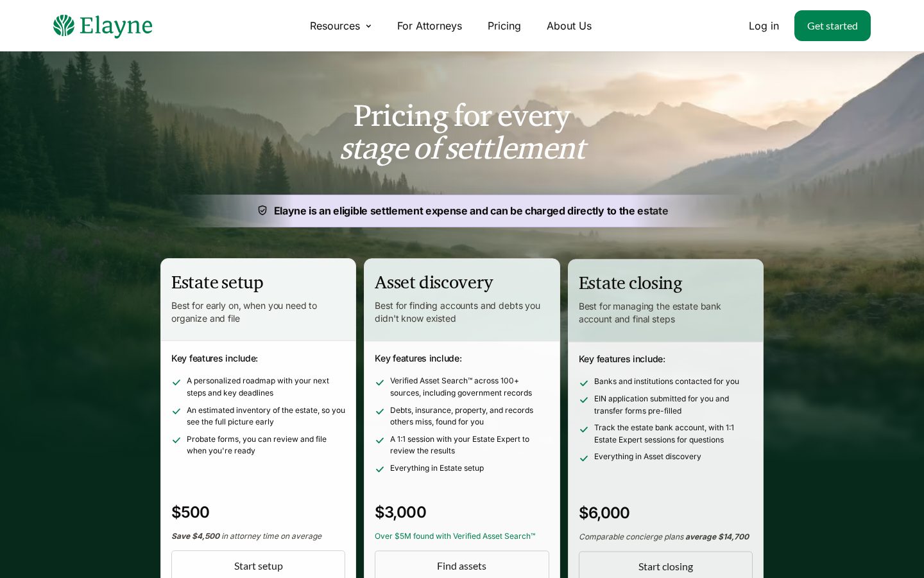The image size is (924, 578).
Task: Click the Elayne leaf logo icon
Action: (x=64, y=26)
